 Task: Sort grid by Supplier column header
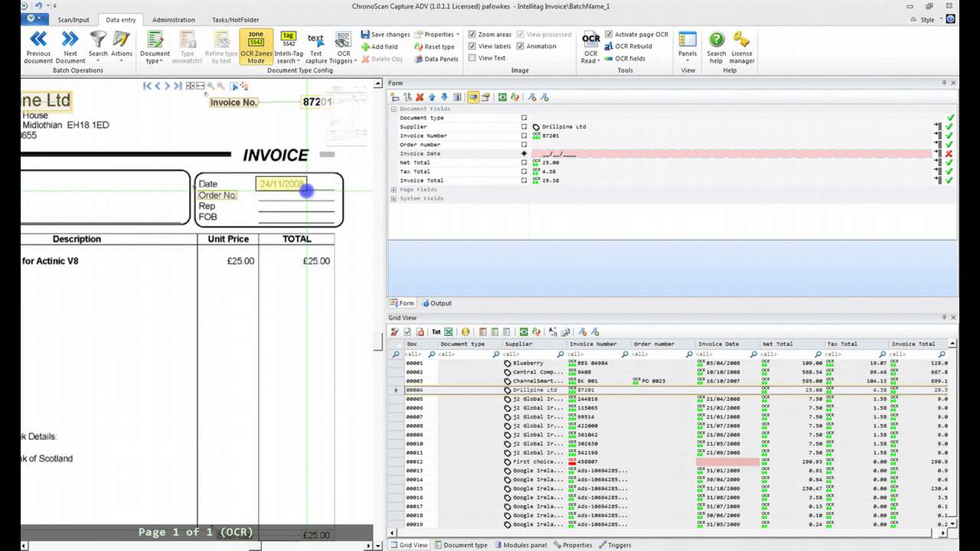click(x=534, y=344)
